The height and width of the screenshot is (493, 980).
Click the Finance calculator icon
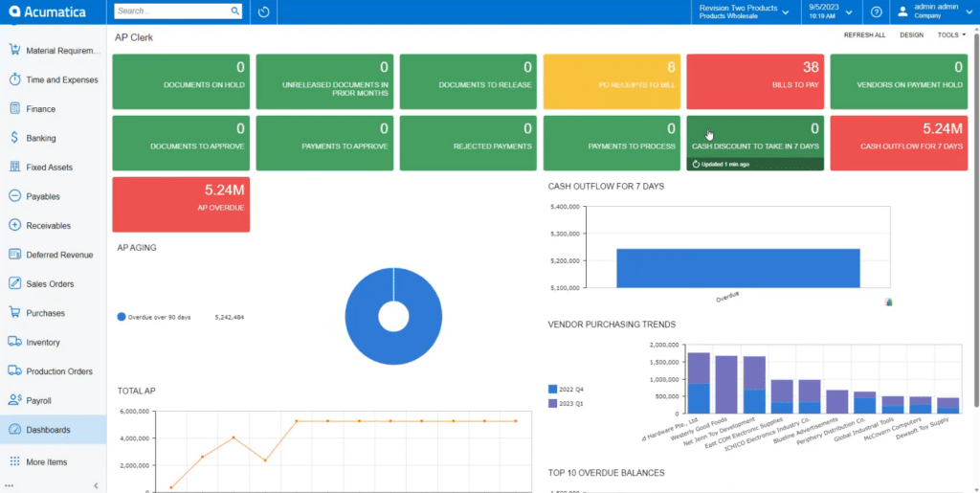point(15,109)
